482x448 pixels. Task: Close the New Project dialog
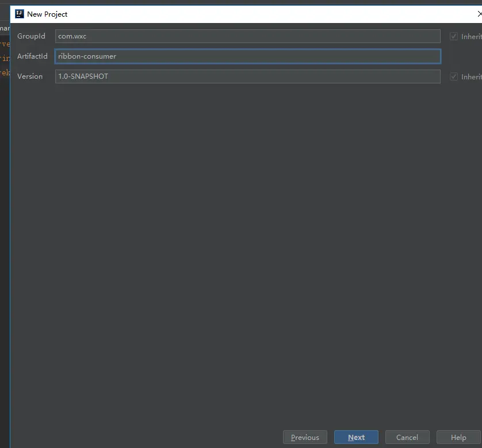479,14
